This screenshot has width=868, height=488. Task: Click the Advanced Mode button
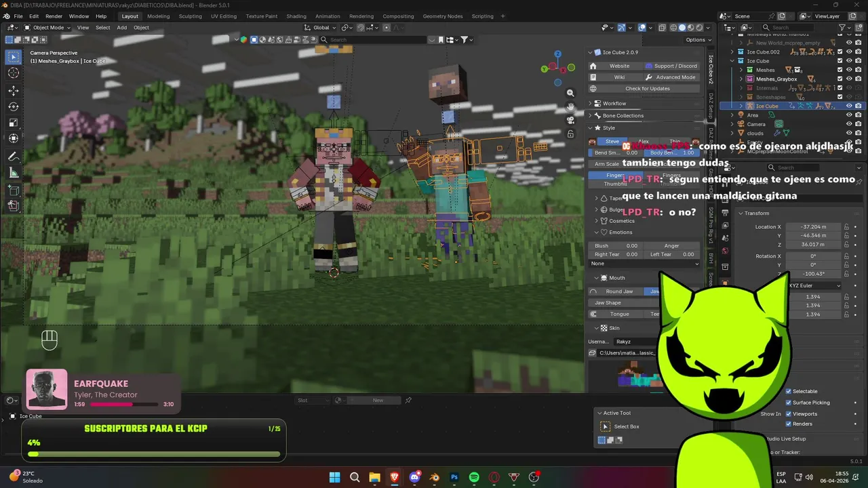[671, 77]
